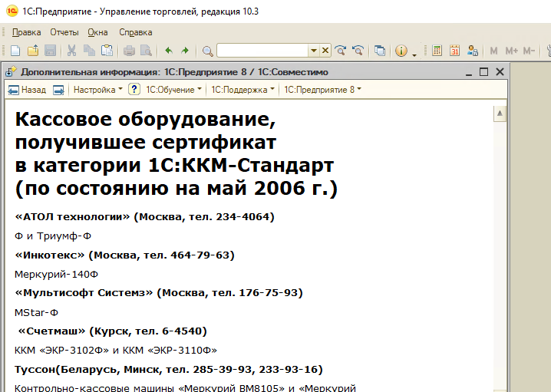551x392 pixels.
Task: Click the M memory button
Action: click(493, 51)
